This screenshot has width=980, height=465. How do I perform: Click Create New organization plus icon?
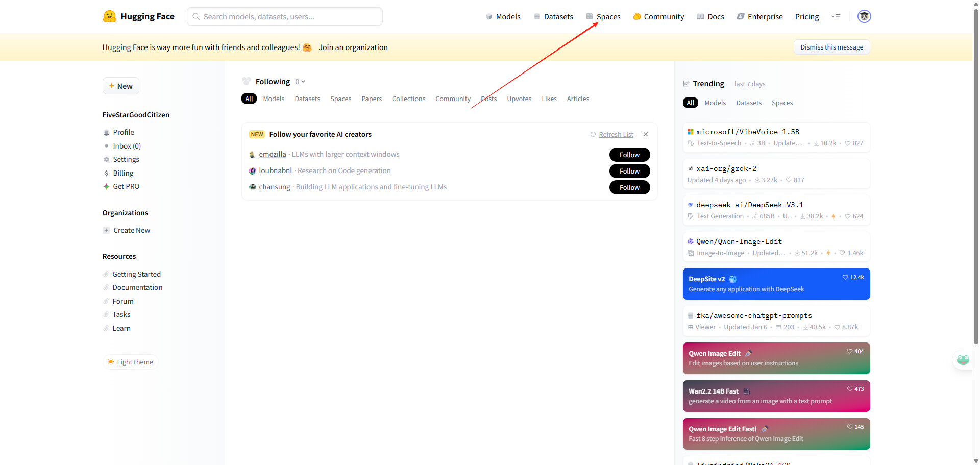[x=106, y=230]
